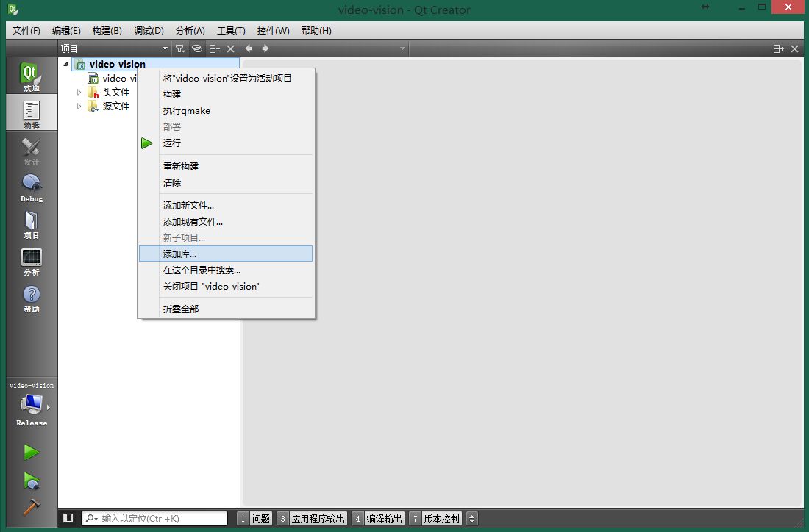Open the Analyze mode icon
The width and height of the screenshot is (809, 532).
[31, 261]
